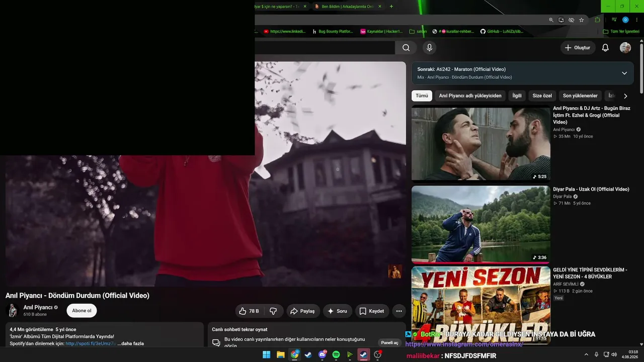Open the volume icon in system tray
Screen dimensions: 644x362
[x=614, y=355]
